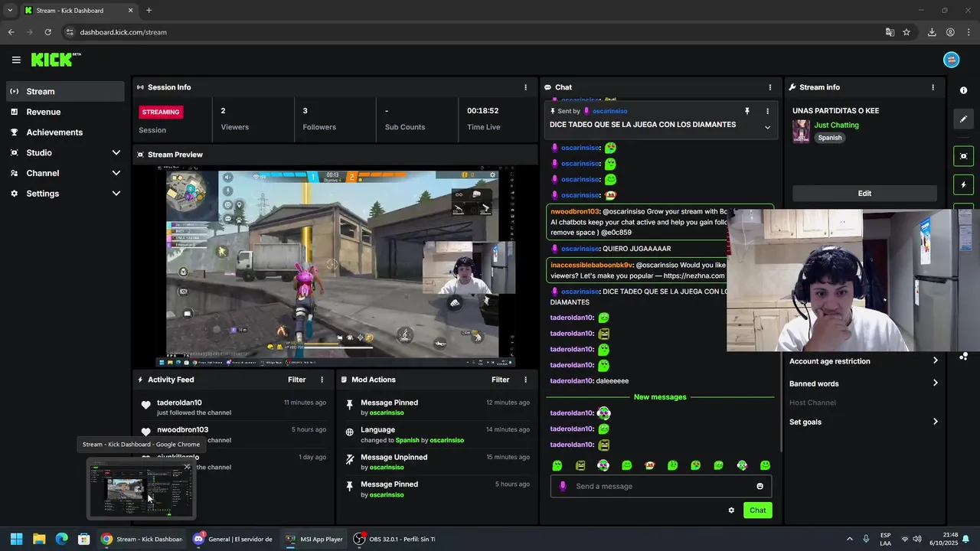Viewport: 980px width, 551px height.
Task: Click the green Chat send button
Action: point(757,510)
